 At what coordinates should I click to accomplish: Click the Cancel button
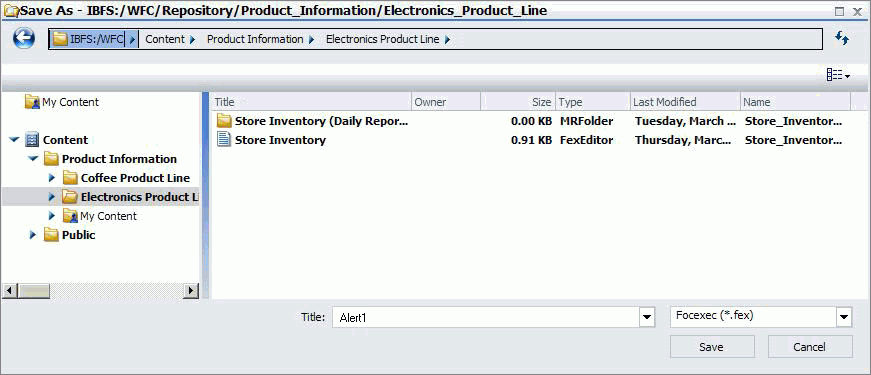[810, 347]
